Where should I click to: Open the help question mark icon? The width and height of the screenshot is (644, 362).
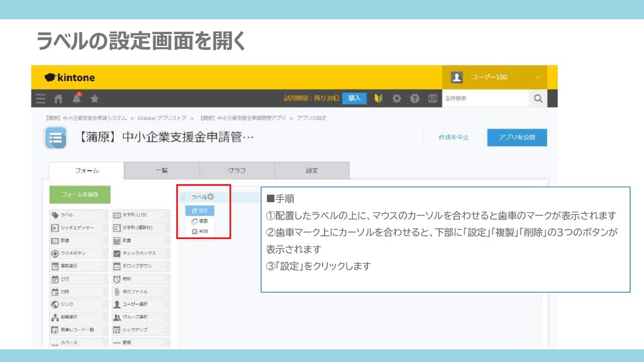[x=414, y=99]
